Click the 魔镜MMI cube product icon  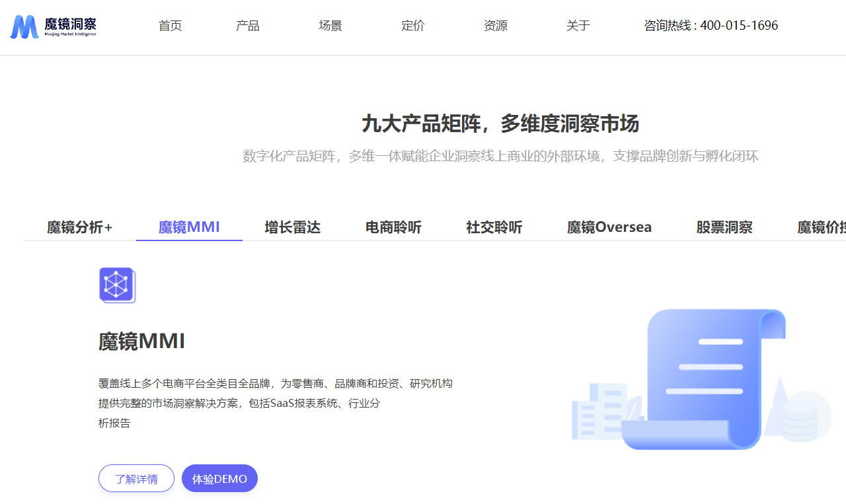click(117, 285)
